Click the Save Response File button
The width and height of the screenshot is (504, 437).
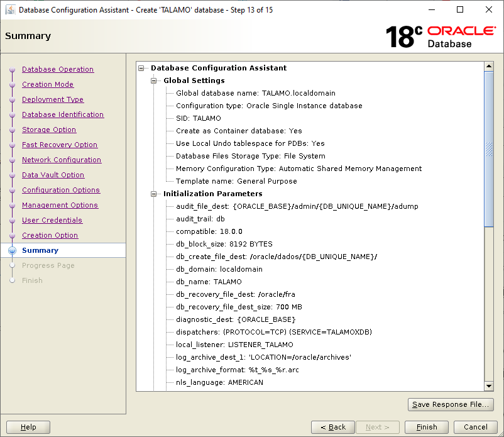[x=451, y=404]
